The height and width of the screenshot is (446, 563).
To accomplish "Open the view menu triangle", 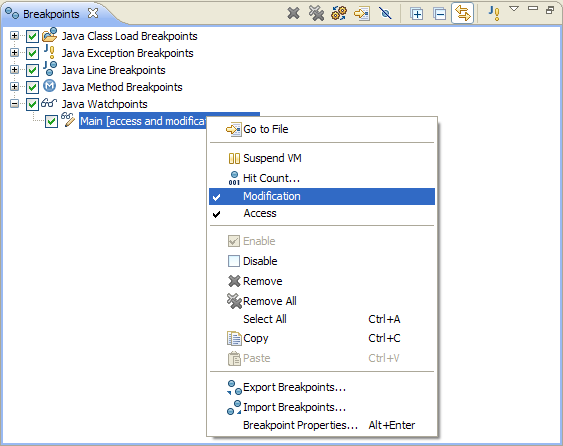I will point(514,9).
